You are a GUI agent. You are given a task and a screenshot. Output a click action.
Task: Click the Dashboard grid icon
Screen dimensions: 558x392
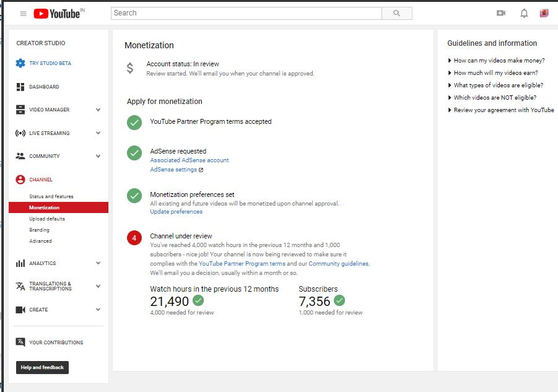[x=20, y=87]
